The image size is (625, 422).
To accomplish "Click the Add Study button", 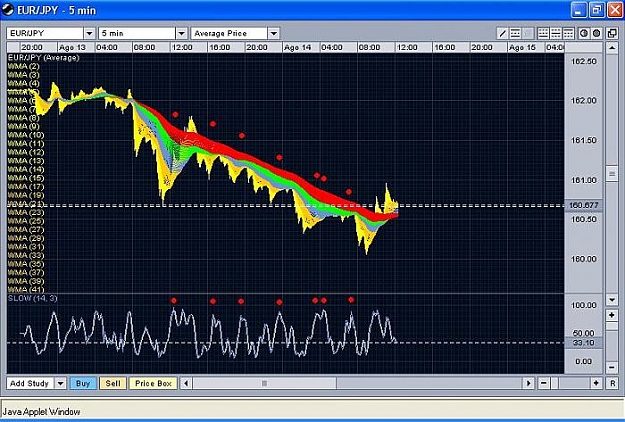I will click(x=30, y=383).
